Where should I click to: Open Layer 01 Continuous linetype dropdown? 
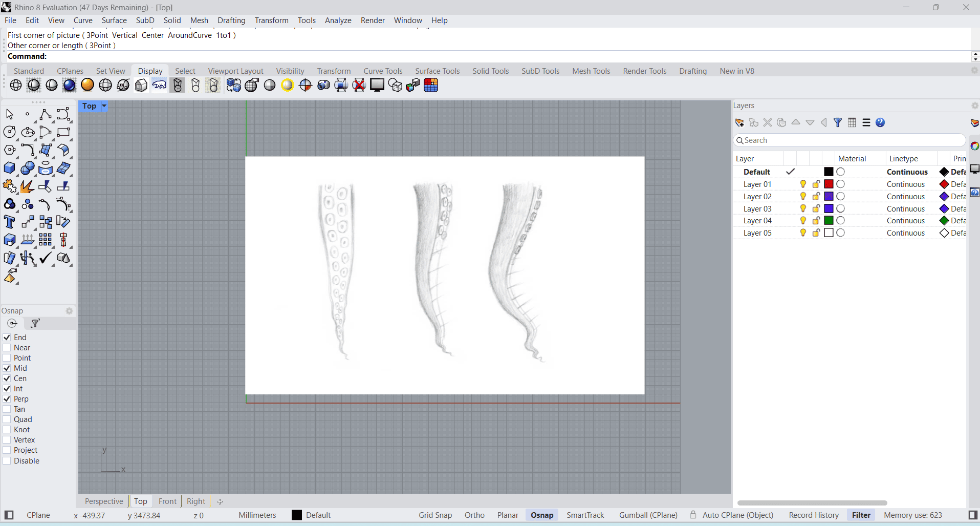[905, 184]
